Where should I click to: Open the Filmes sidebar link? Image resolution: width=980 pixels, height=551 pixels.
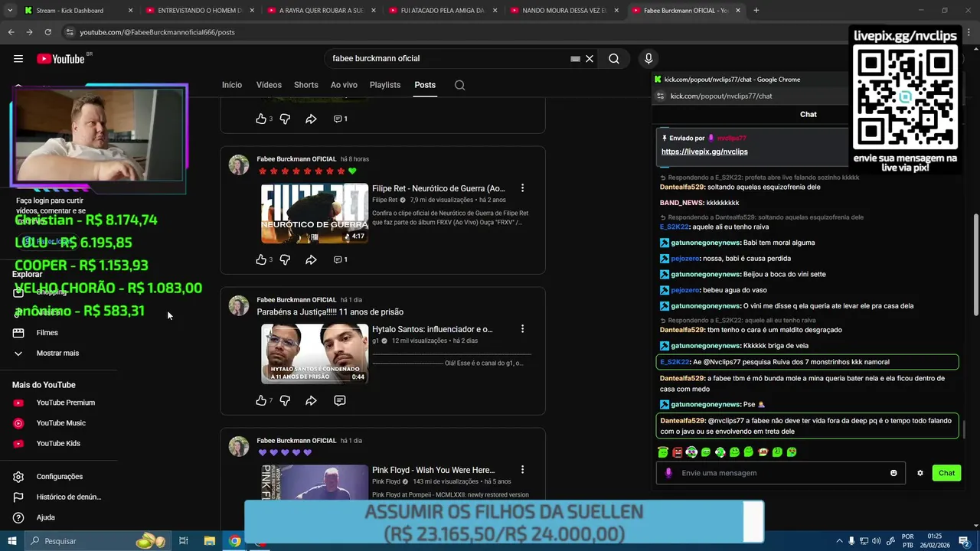click(x=47, y=333)
